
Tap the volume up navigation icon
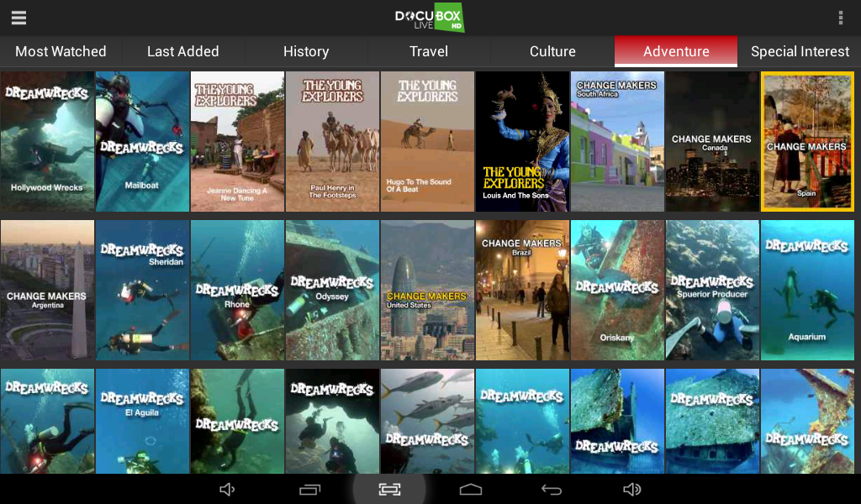pos(632,489)
